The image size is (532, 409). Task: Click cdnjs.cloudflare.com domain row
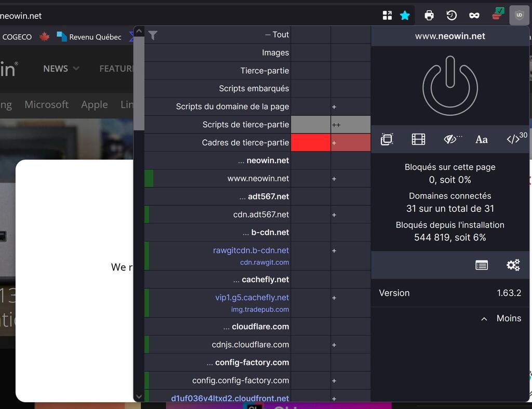pyautogui.click(x=218, y=345)
